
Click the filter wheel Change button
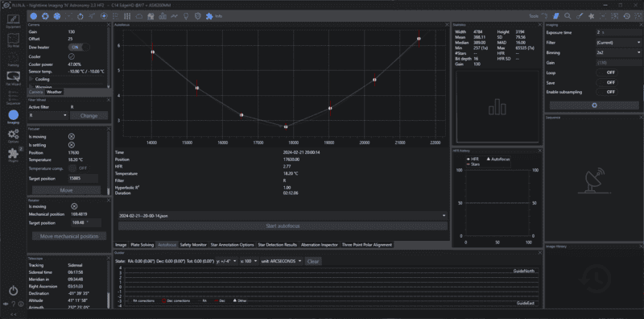pos(89,115)
